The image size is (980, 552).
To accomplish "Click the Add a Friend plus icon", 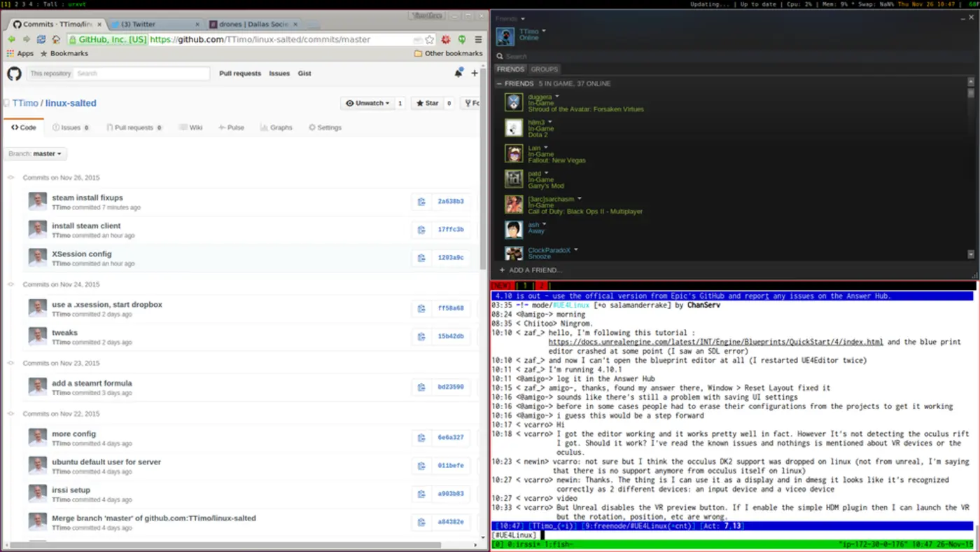I will 501,270.
